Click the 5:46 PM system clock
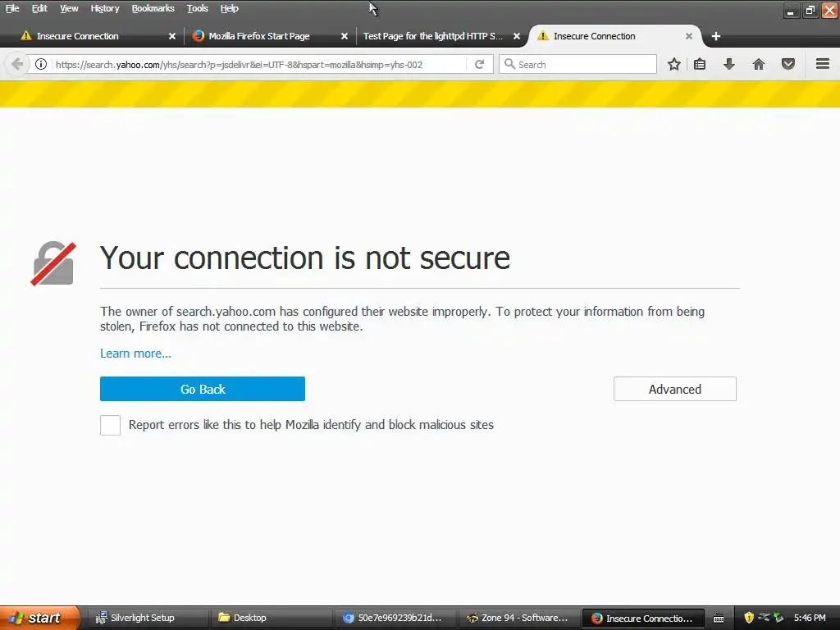Image resolution: width=840 pixels, height=630 pixels. 810,618
